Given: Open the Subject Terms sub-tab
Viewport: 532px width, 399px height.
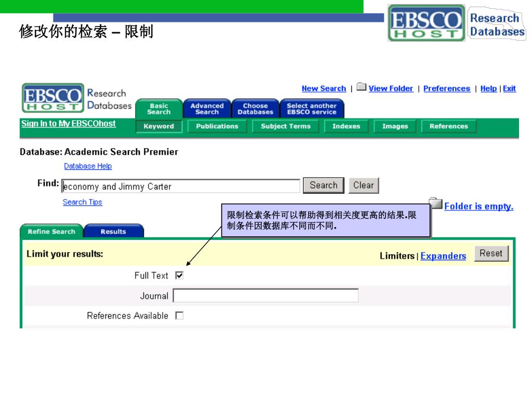Looking at the screenshot, I should [x=286, y=126].
